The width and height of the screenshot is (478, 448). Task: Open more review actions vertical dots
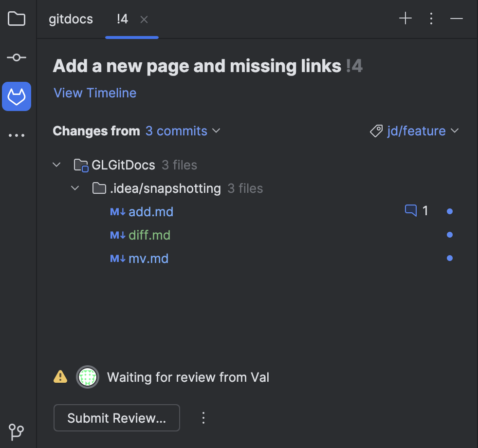(x=203, y=418)
